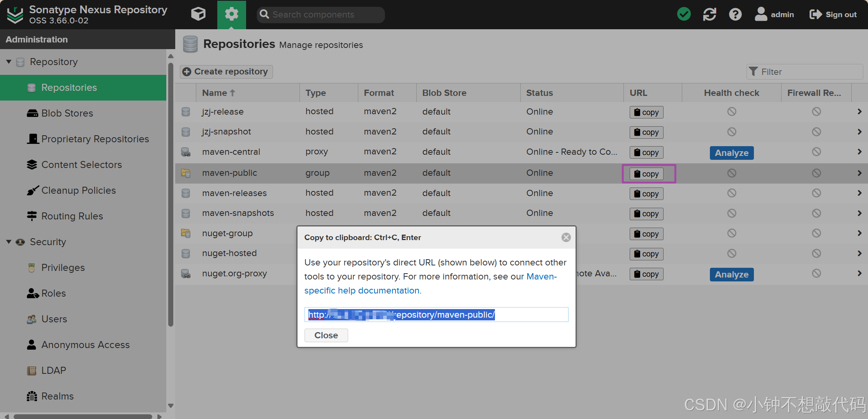Sort by Format column header
Screen dimensions: 868x419
[387, 93]
